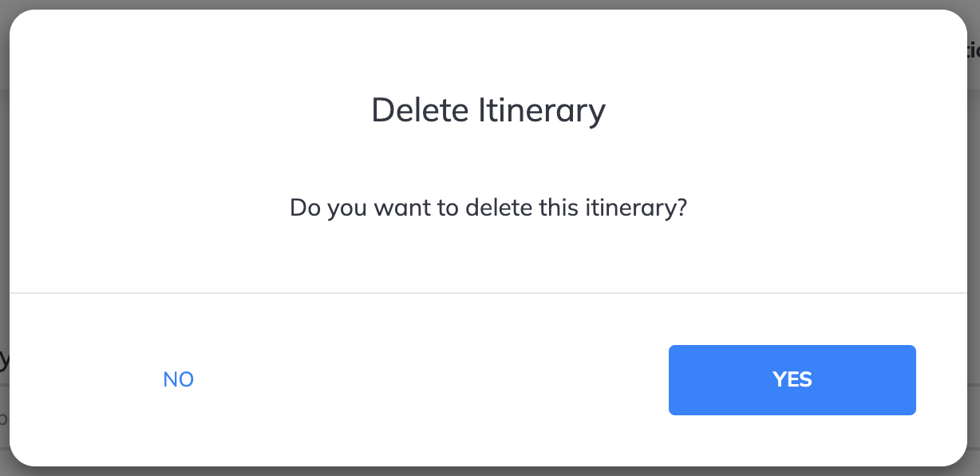
Task: Cancel deletion by clicking NO
Action: [x=178, y=379]
